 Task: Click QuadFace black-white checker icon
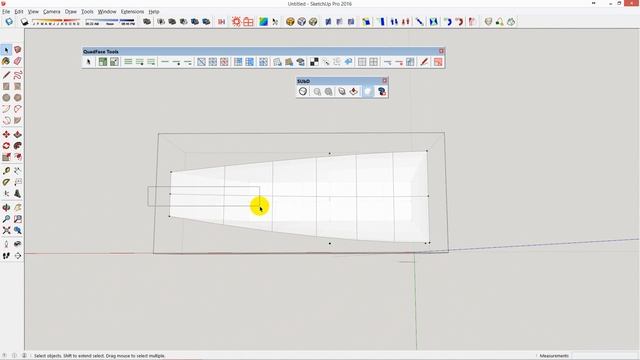tap(314, 62)
